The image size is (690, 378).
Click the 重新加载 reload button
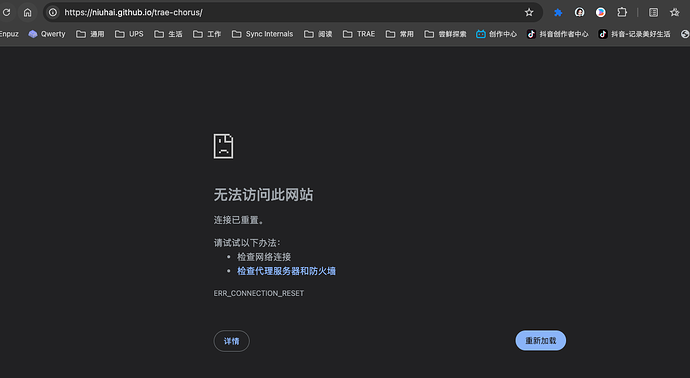(x=541, y=341)
